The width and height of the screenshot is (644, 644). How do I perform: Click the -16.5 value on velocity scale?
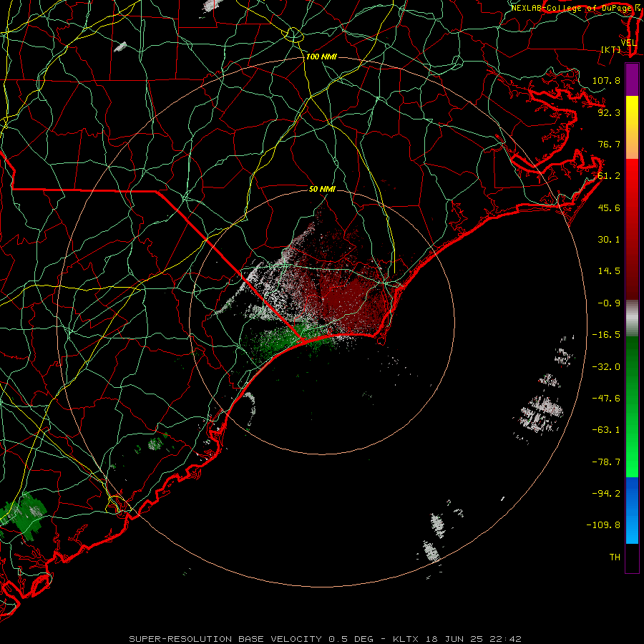(606, 335)
